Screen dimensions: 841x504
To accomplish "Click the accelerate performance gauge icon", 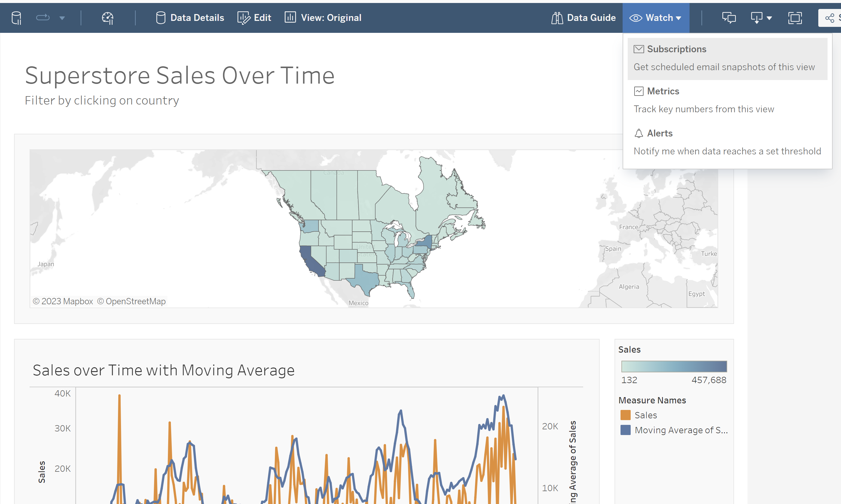I will (108, 18).
